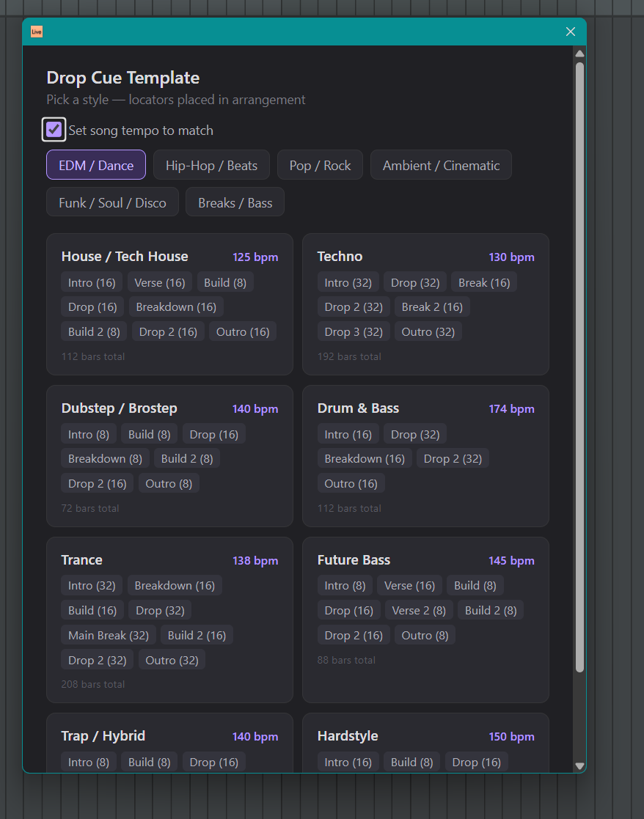Viewport: 644px width, 819px height.
Task: Click Breakdown (16) chip in House card
Action: click(176, 306)
